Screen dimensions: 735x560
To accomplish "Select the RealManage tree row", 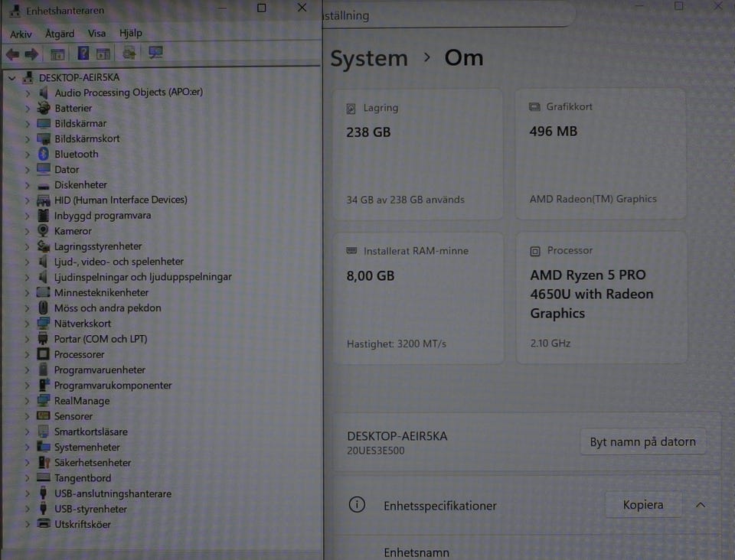I will click(x=82, y=401).
